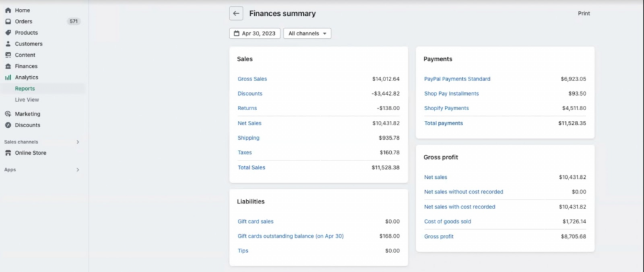Select Reports in Analytics submenu

pyautogui.click(x=25, y=89)
